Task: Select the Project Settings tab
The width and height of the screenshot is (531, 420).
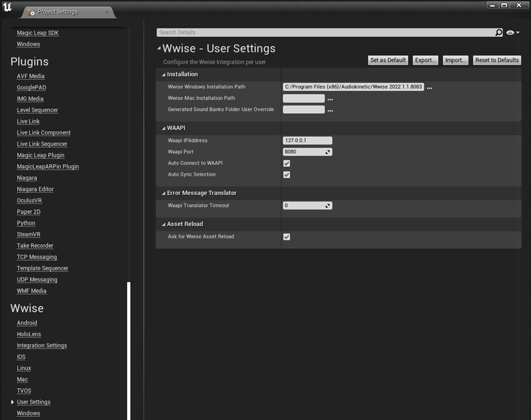Action: coord(68,12)
